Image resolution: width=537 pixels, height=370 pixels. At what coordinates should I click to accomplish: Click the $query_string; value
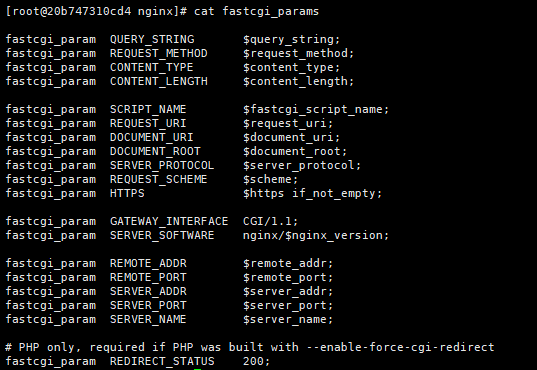pos(291,39)
